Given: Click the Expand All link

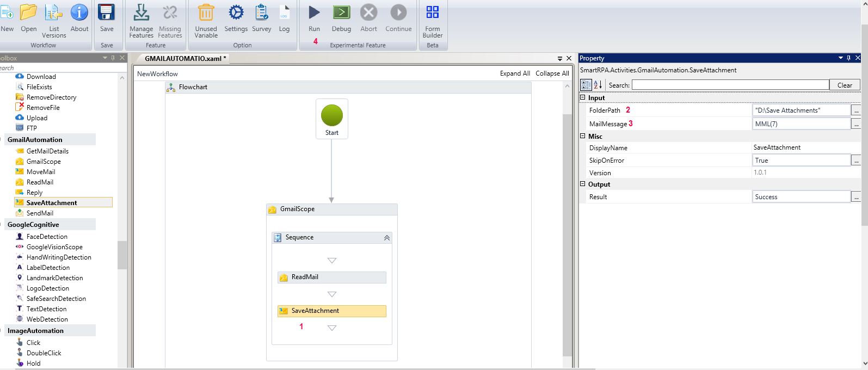Looking at the screenshot, I should [x=515, y=73].
